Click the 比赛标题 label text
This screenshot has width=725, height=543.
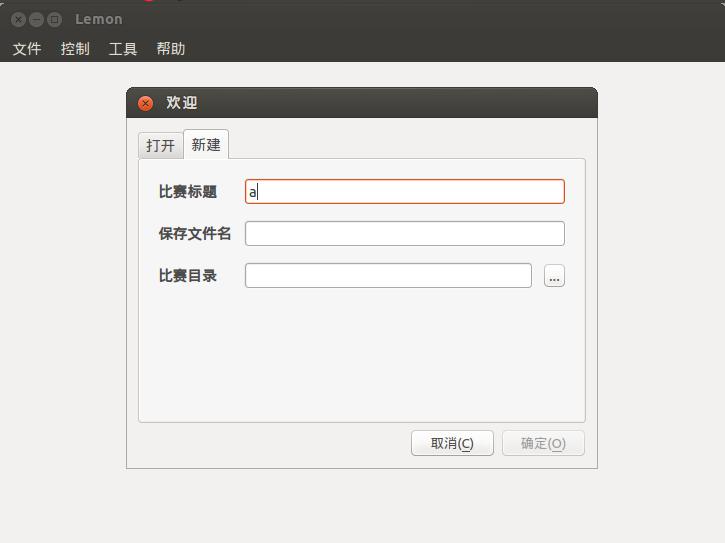(188, 191)
